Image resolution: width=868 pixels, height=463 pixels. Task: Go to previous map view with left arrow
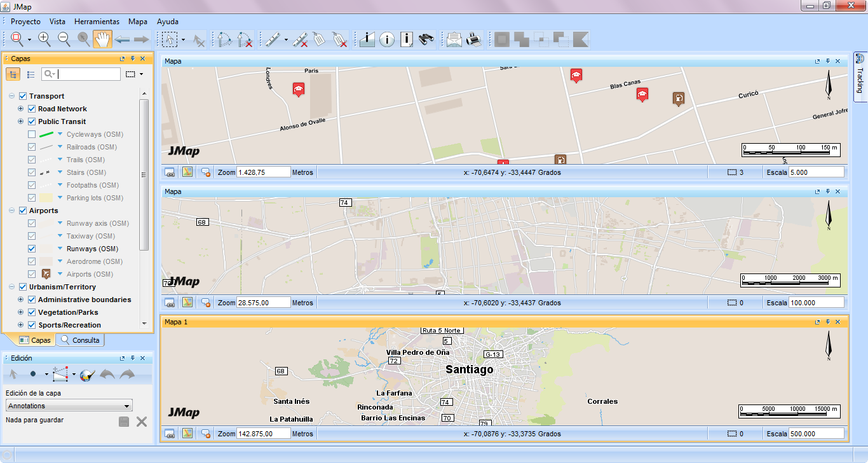(122, 39)
